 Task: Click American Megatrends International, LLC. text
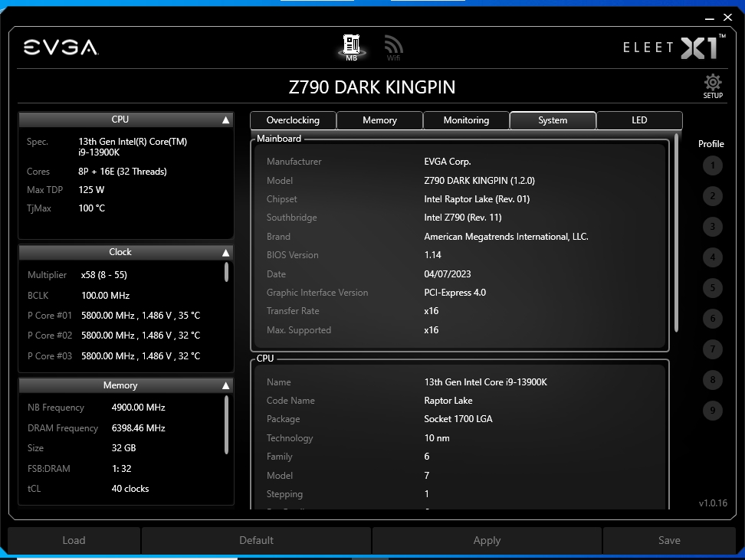pos(506,237)
